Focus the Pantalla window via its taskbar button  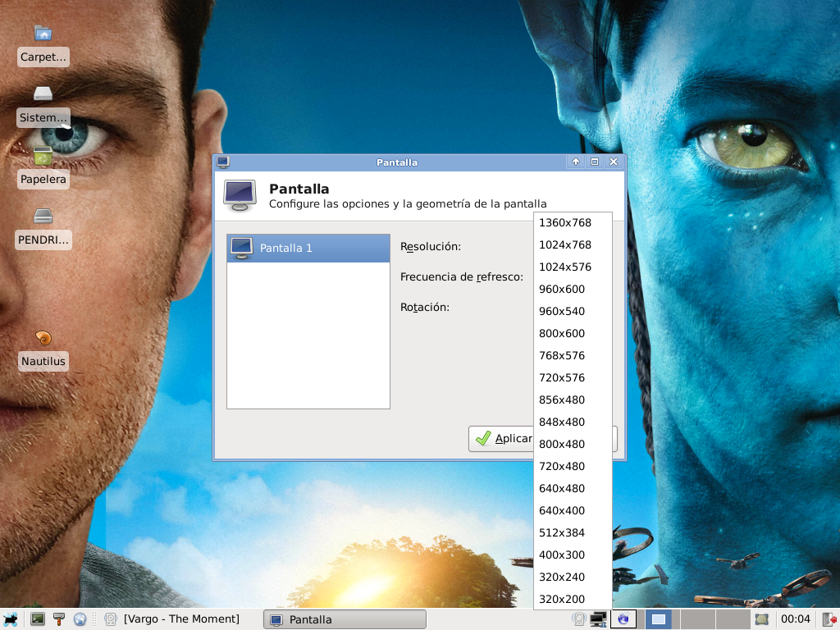(x=345, y=619)
